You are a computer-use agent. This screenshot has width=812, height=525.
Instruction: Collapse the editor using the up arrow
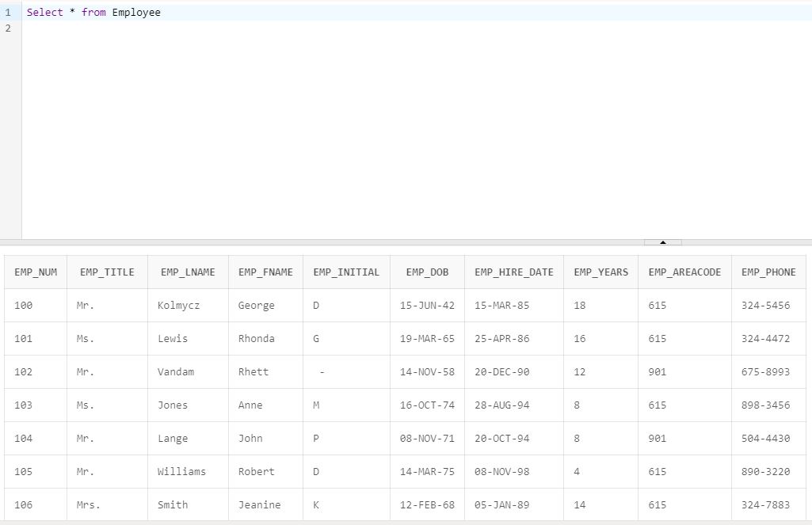point(663,244)
